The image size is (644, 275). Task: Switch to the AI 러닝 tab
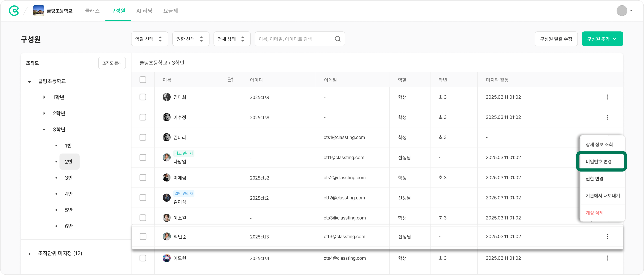[144, 11]
